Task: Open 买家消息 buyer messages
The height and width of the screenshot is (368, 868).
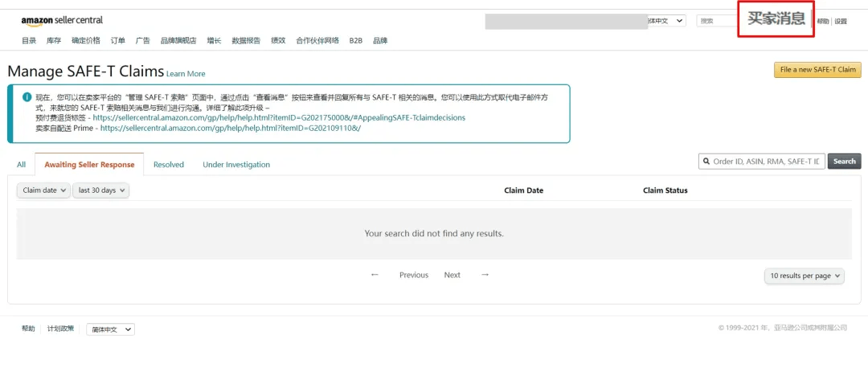Action: pos(776,18)
